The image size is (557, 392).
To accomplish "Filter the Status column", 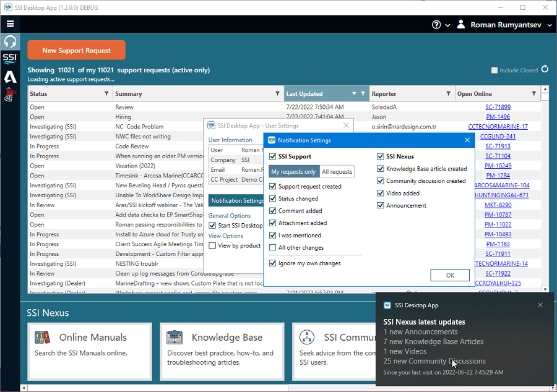I will [106, 93].
